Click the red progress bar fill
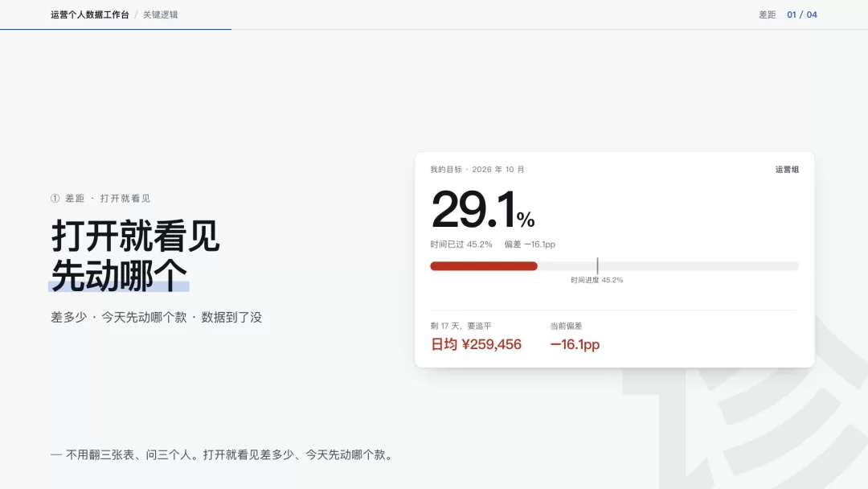This screenshot has height=489, width=868. point(484,266)
